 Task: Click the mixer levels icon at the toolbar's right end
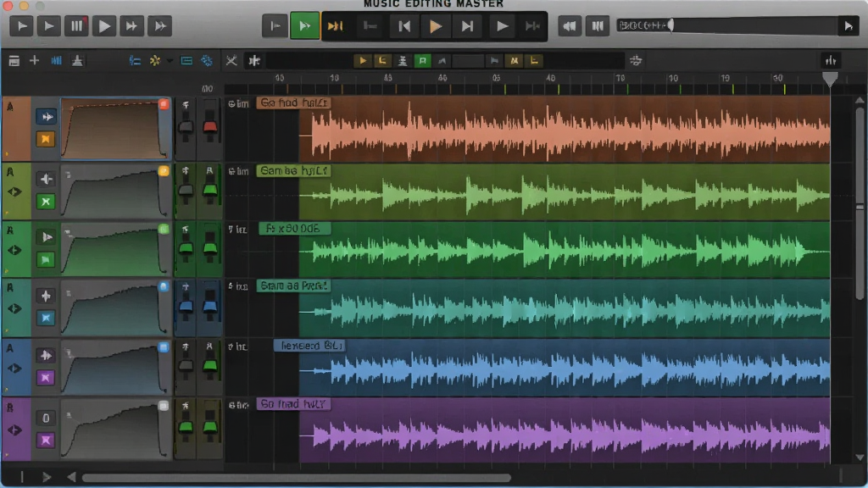pyautogui.click(x=831, y=61)
